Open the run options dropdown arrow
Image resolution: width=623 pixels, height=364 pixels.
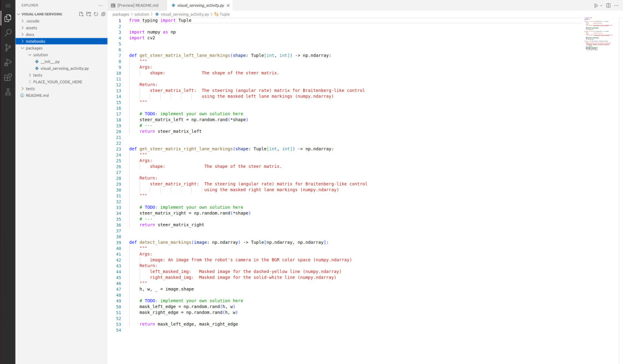click(601, 6)
